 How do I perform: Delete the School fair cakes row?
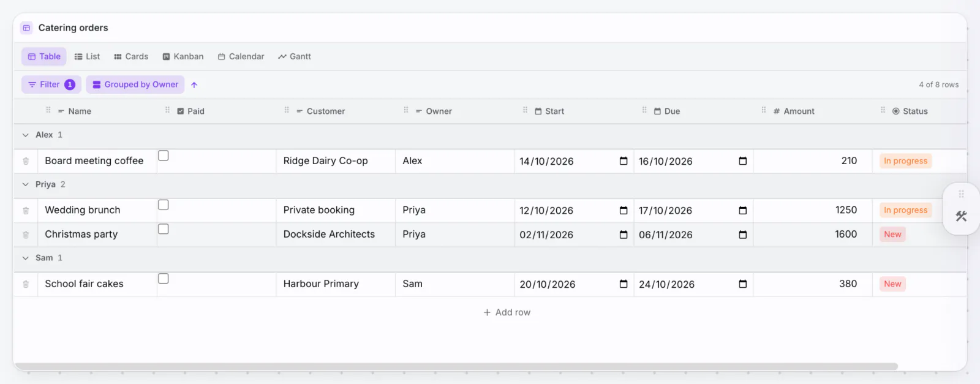click(x=26, y=284)
